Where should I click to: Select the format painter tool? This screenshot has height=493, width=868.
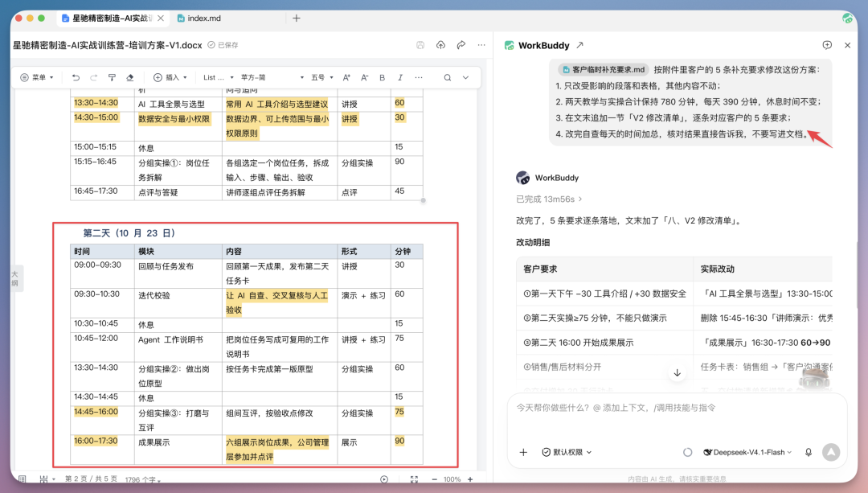(112, 77)
